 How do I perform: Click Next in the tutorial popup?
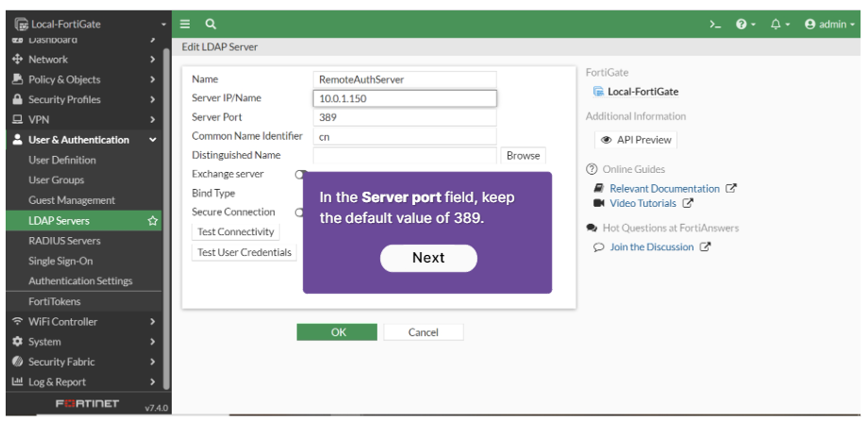click(x=428, y=258)
